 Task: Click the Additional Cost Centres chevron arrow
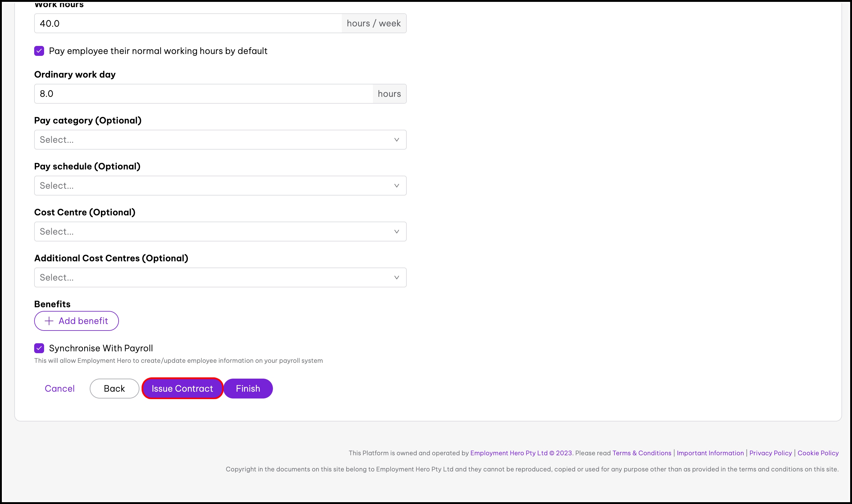396,277
